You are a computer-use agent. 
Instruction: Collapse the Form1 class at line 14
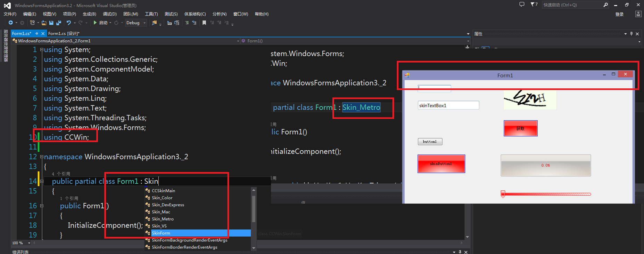point(42,181)
